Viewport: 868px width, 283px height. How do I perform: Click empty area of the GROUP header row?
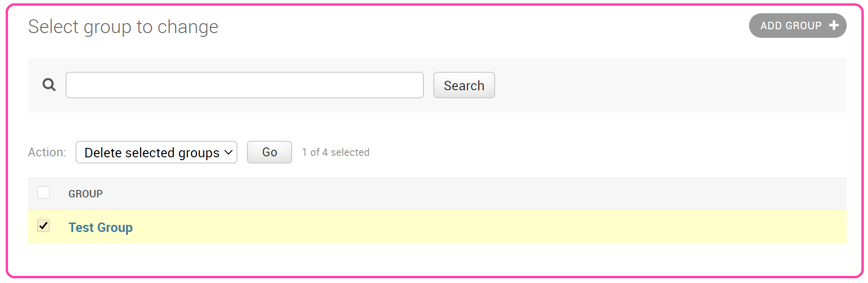pyautogui.click(x=472, y=194)
